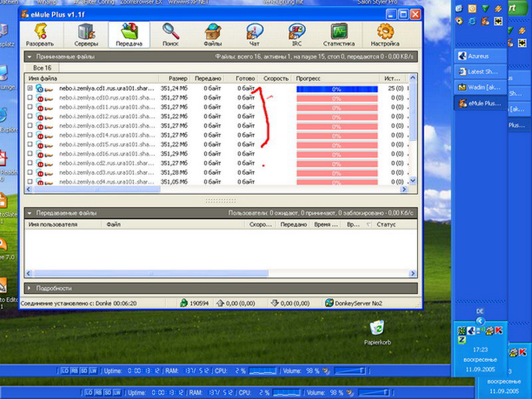Sort uploads by Статус column

(x=395, y=225)
